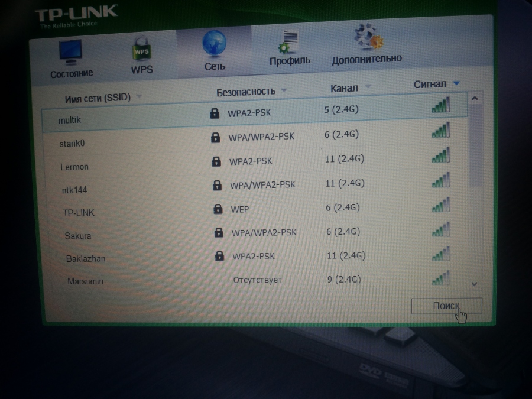532x399 pixels.
Task: Click signal bars icon for multik
Action: pyautogui.click(x=440, y=105)
